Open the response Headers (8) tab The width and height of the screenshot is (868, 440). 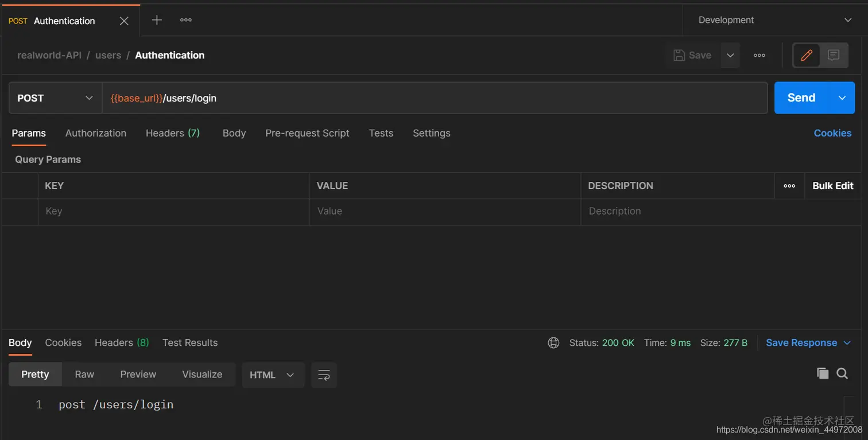122,342
